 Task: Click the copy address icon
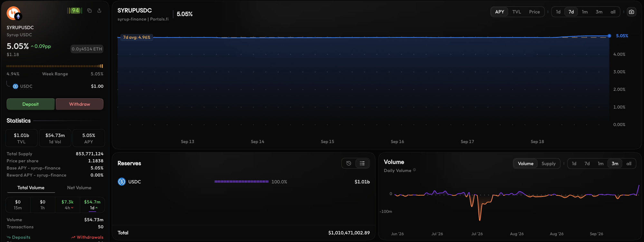point(90,11)
